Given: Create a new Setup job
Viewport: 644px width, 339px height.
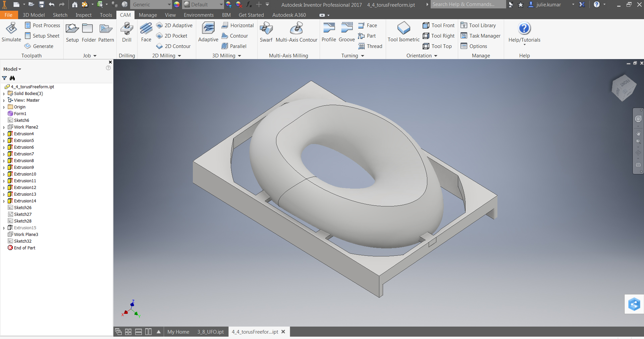Looking at the screenshot, I should (72, 32).
